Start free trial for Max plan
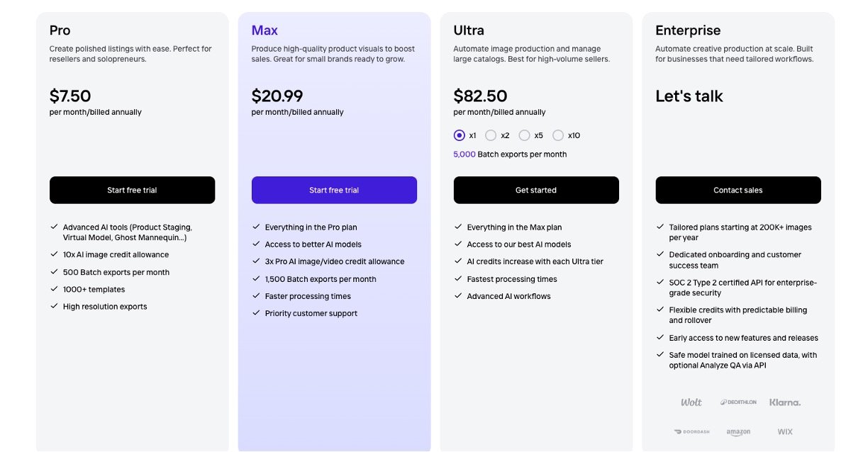This screenshot has width=868, height=452. 334,190
